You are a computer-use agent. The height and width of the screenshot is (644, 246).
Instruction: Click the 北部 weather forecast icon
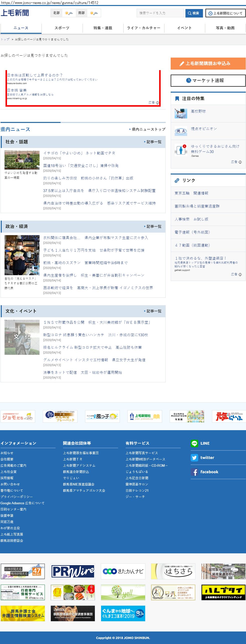click(x=69, y=13)
